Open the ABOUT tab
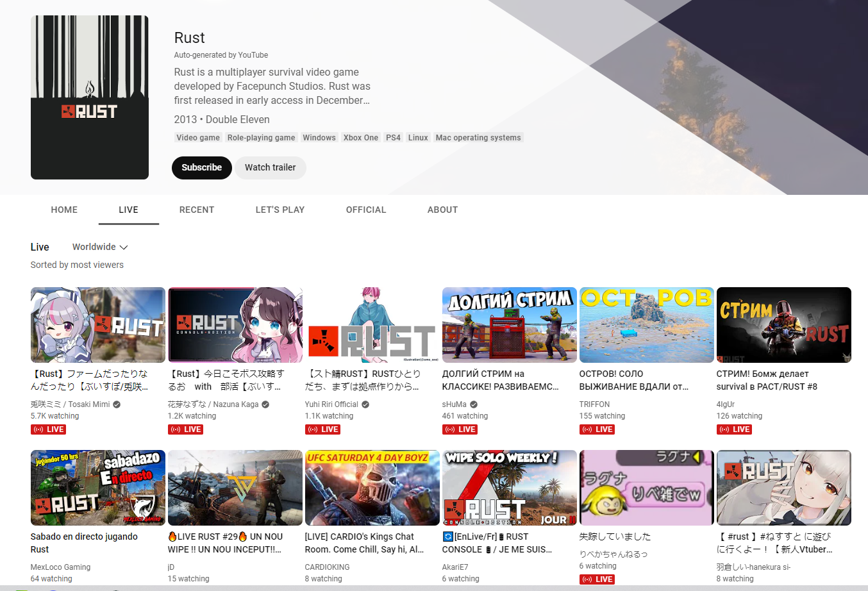The image size is (868, 591). (442, 210)
